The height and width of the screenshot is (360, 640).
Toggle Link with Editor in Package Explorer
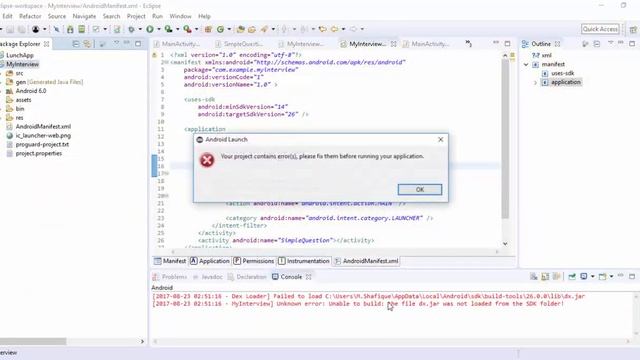coord(87,44)
